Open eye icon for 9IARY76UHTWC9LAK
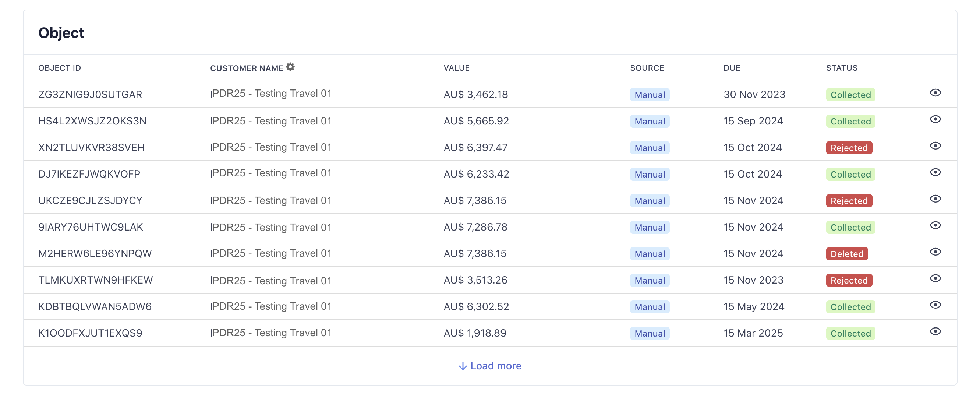Screen dimensions: 980x397 click(x=935, y=225)
